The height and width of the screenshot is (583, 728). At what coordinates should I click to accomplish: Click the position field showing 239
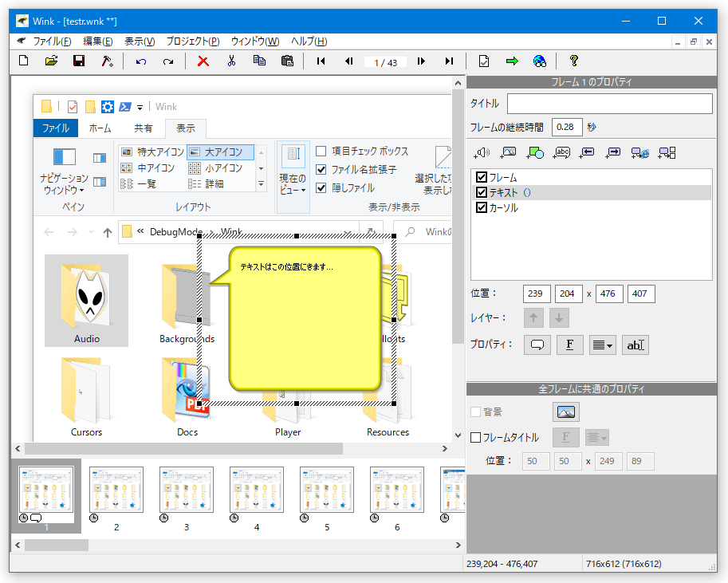pyautogui.click(x=537, y=293)
